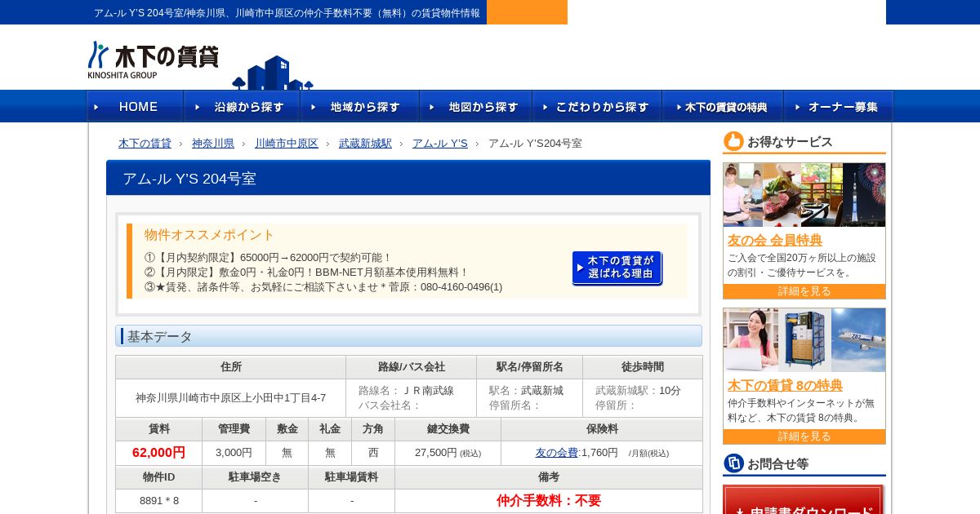Click the 徒歩時間 column header
The height and width of the screenshot is (514, 980).
pyautogui.click(x=643, y=367)
